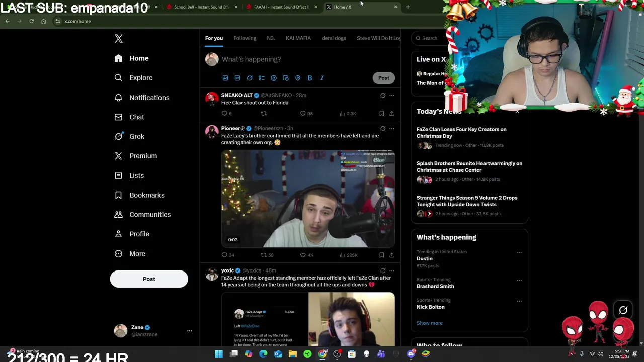The image size is (644, 362).
Task: Click the white Post button in sidebar
Action: point(149,279)
